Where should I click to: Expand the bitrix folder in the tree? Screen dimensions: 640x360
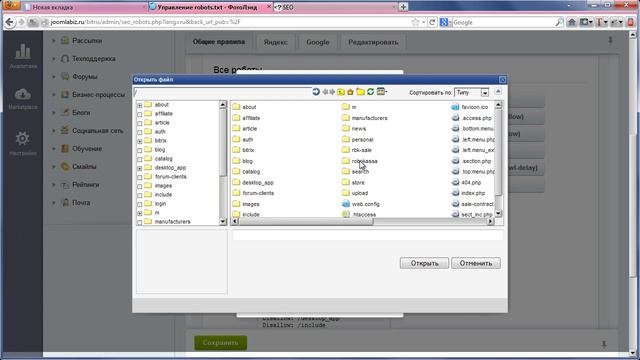pos(140,141)
